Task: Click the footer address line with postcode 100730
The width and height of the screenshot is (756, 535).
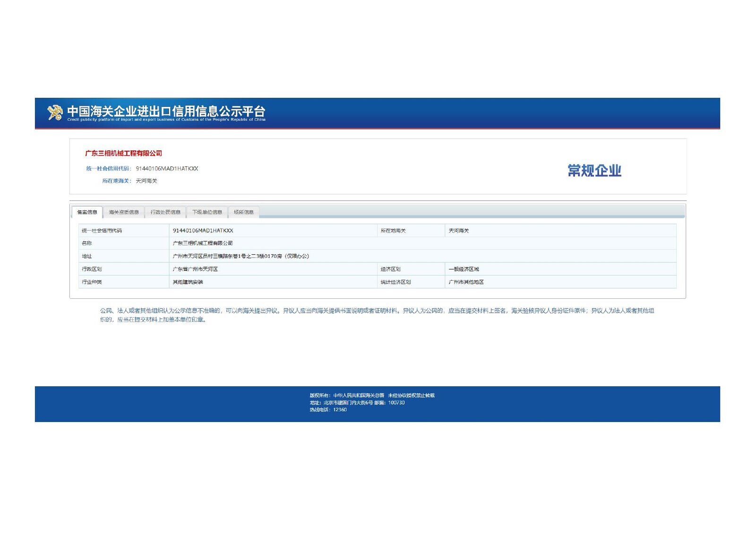Action: tap(357, 403)
